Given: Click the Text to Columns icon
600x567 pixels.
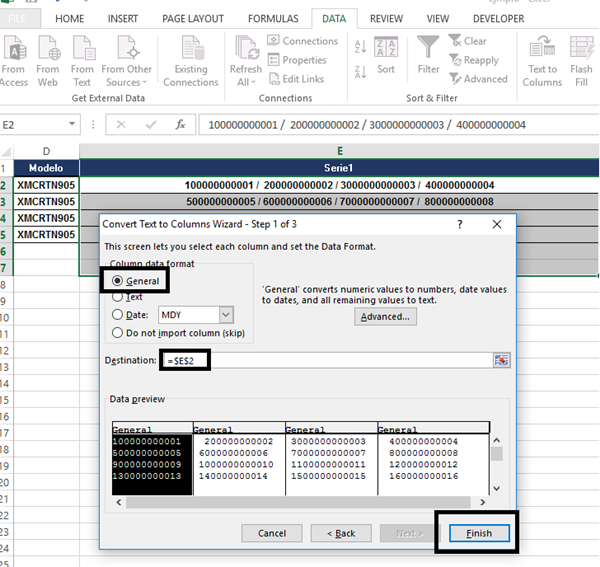Looking at the screenshot, I should point(542,48).
